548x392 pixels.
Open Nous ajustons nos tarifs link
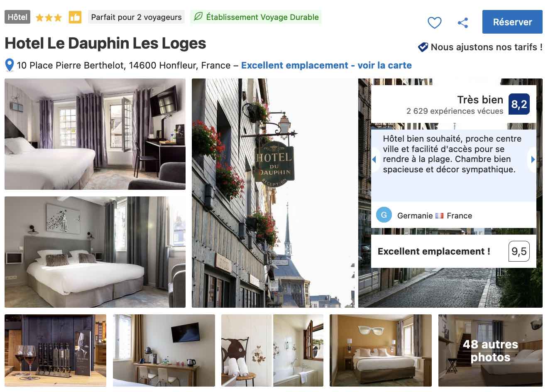[487, 47]
